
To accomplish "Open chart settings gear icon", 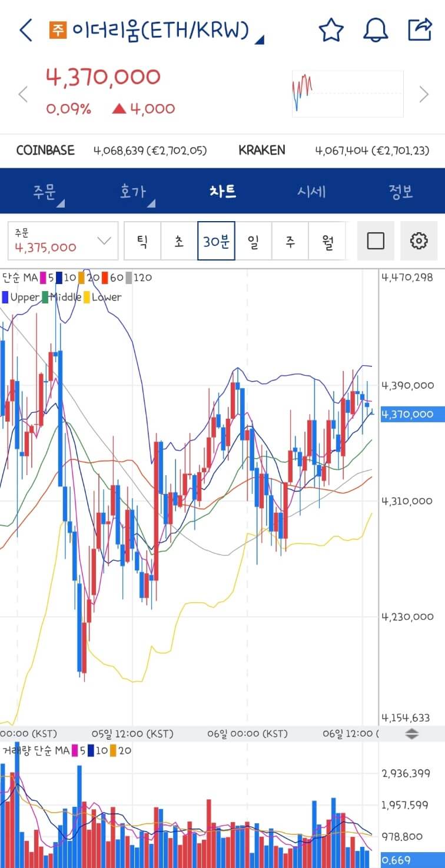I will click(419, 241).
